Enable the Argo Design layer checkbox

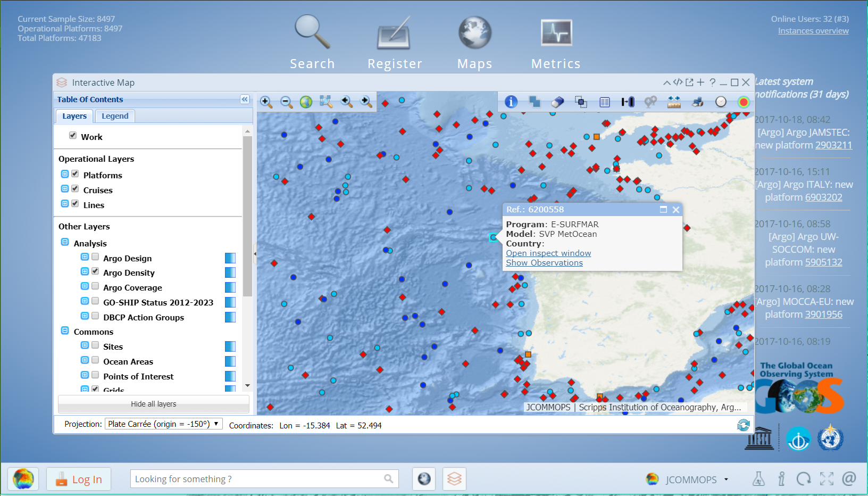[95, 257]
